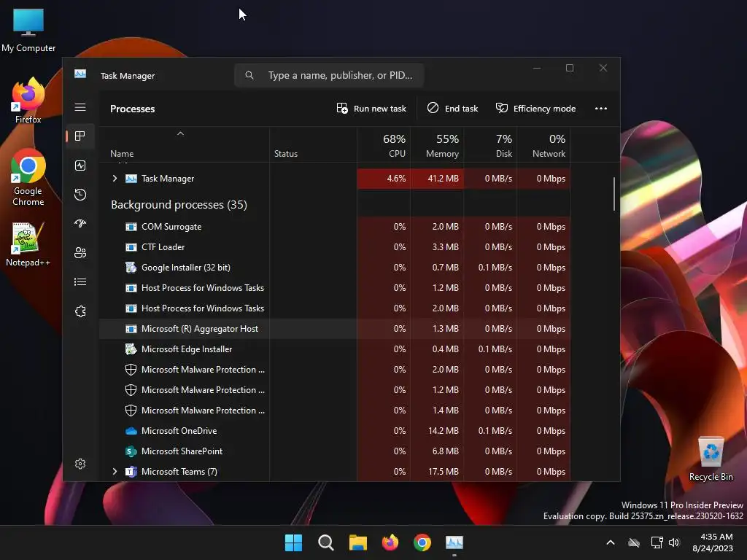The width and height of the screenshot is (747, 560).
Task: Select the COM Surrogate process name
Action: tap(171, 227)
